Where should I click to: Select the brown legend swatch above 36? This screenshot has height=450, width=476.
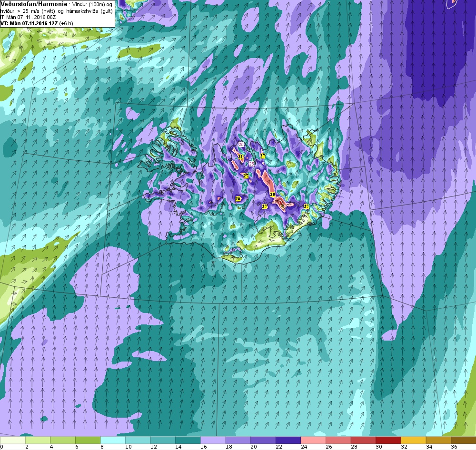pos(464,440)
